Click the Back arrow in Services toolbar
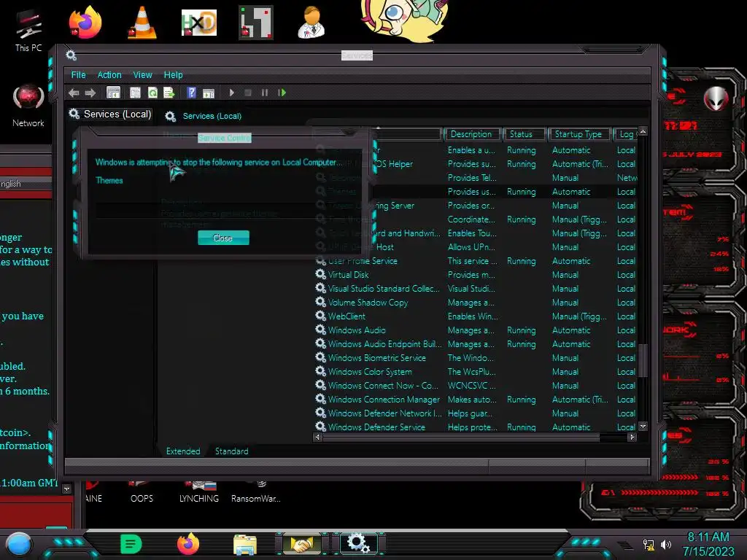Viewport: 747px width, 560px height. 74,93
